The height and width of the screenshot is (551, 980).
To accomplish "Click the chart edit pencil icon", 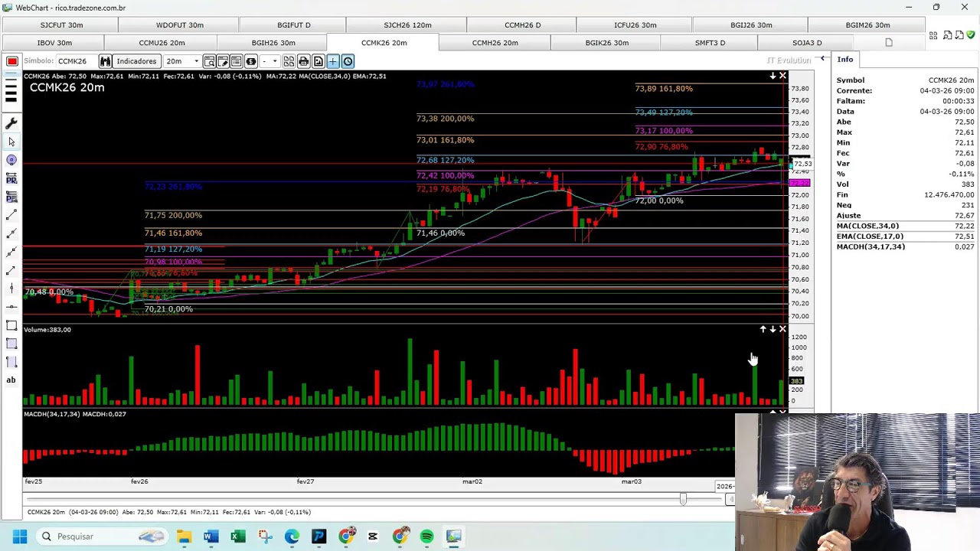I will [x=223, y=61].
